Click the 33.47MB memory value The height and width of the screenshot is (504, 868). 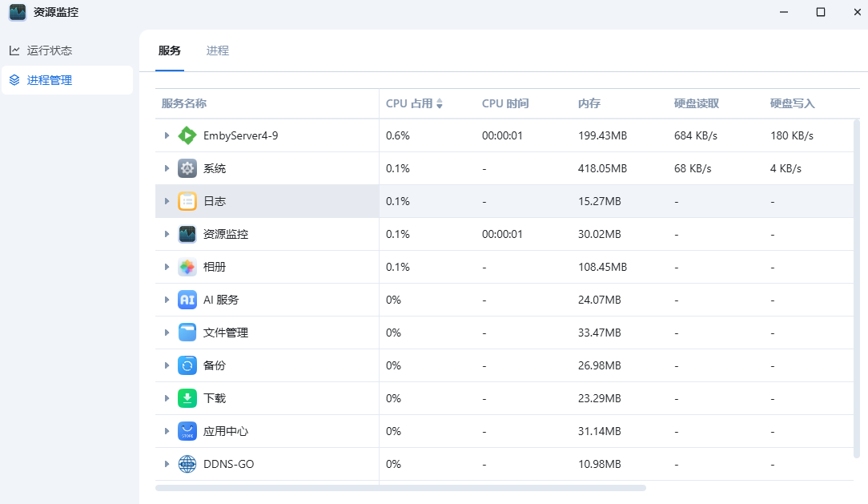pos(600,333)
